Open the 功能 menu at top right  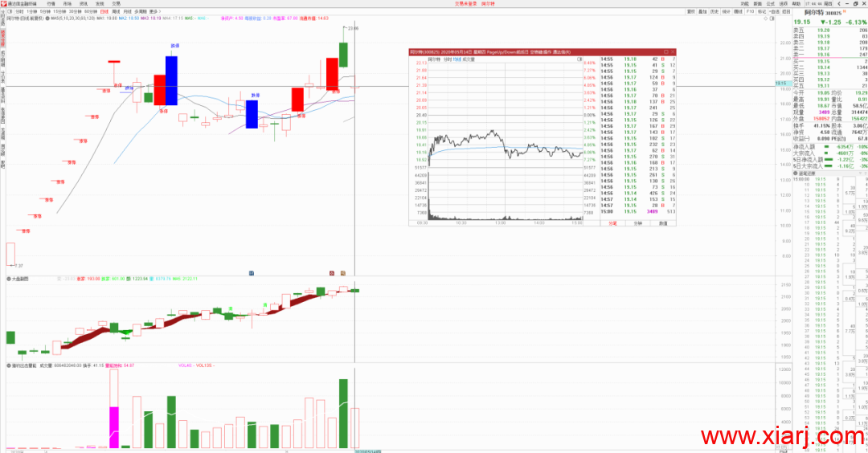coord(744,4)
